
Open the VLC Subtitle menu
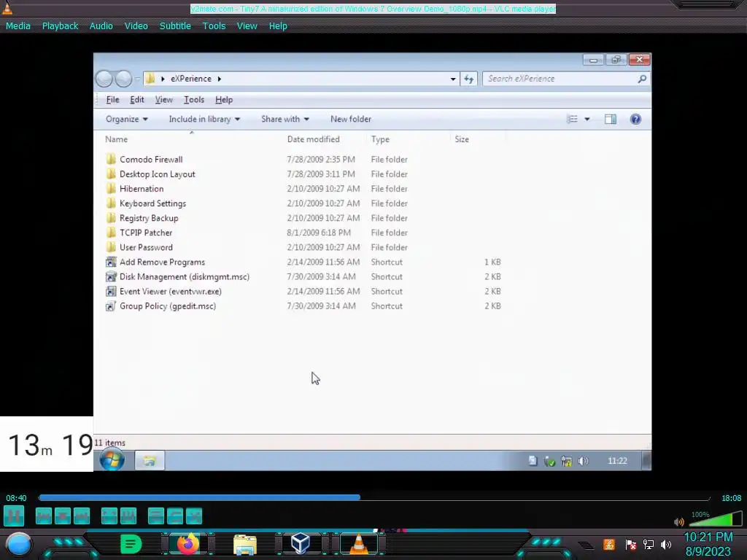[175, 26]
